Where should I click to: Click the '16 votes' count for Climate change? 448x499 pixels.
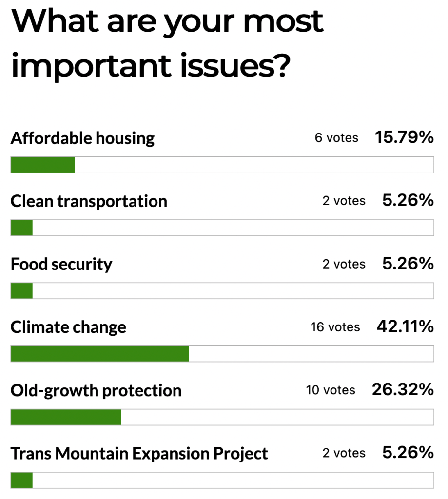tap(335, 327)
